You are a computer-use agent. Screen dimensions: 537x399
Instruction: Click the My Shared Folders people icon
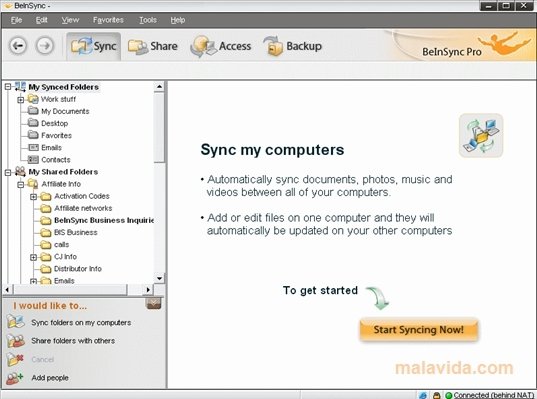[20, 171]
